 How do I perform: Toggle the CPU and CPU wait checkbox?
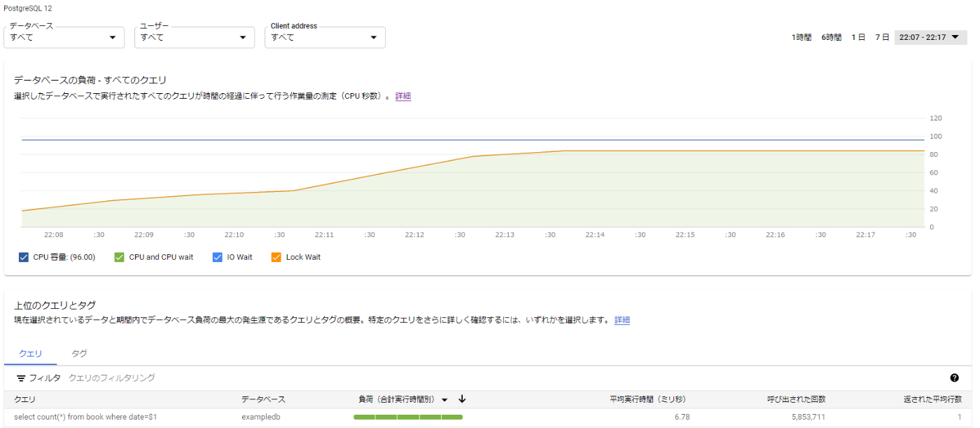pos(119,257)
